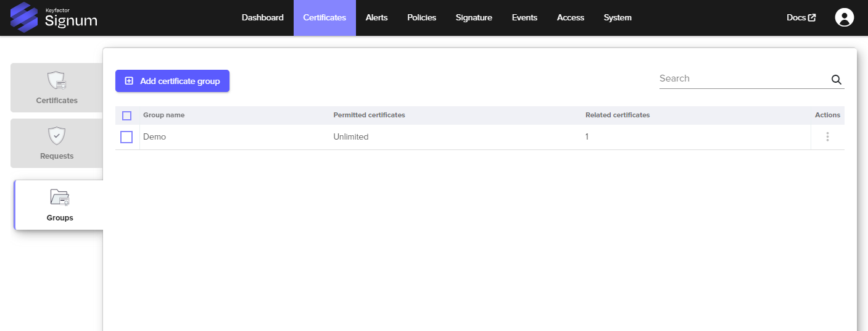Select the Groups folder icon

(x=60, y=197)
